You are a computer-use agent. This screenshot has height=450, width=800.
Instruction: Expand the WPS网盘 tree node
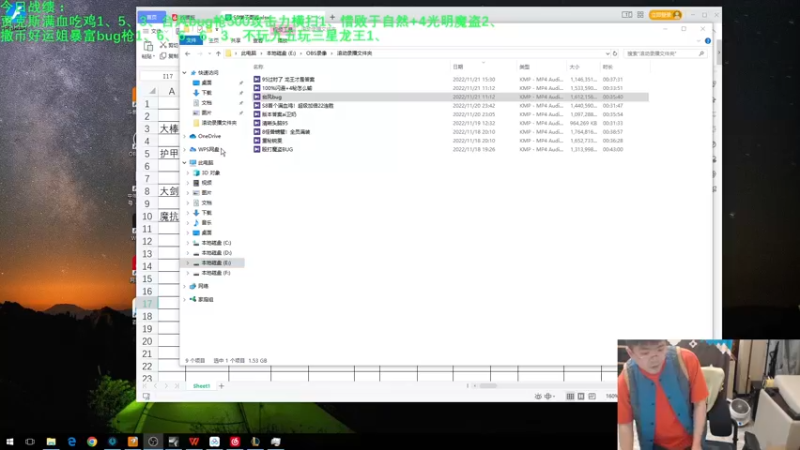pyautogui.click(x=185, y=149)
